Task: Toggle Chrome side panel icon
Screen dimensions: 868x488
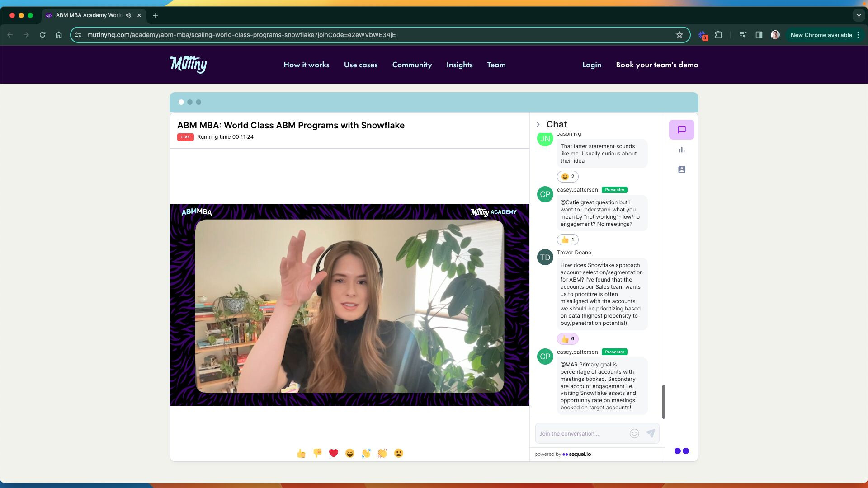Action: click(x=759, y=35)
